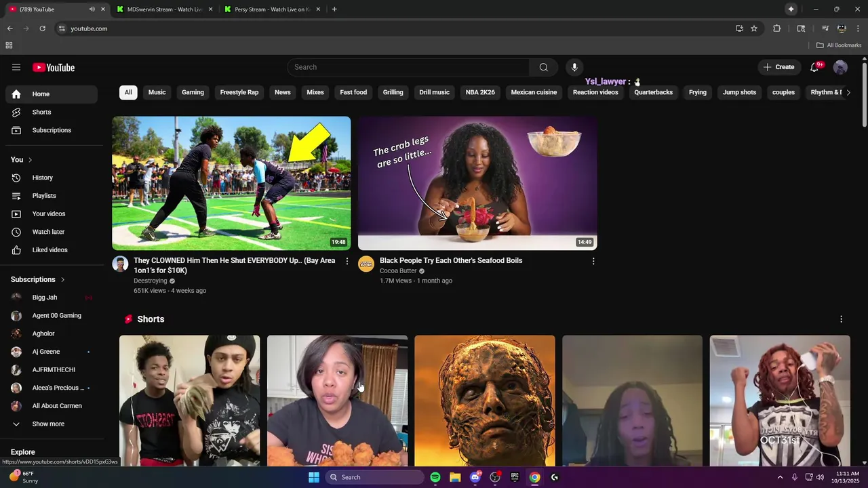Open the OCT31st Short thumbnail
Screen dimensions: 868x488
tap(780, 401)
